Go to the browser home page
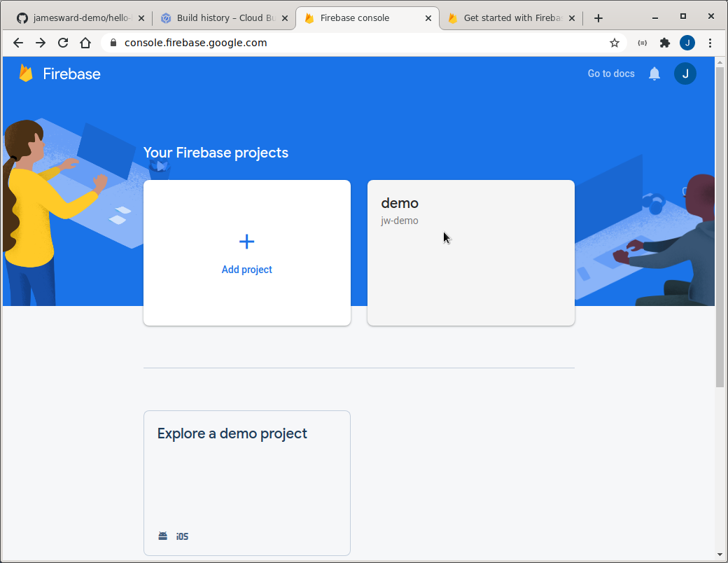 point(85,43)
